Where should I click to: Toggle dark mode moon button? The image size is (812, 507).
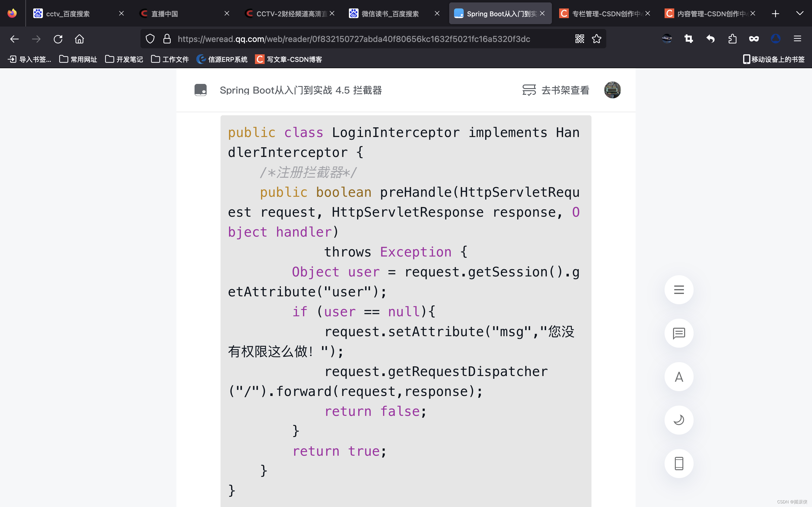[678, 420]
